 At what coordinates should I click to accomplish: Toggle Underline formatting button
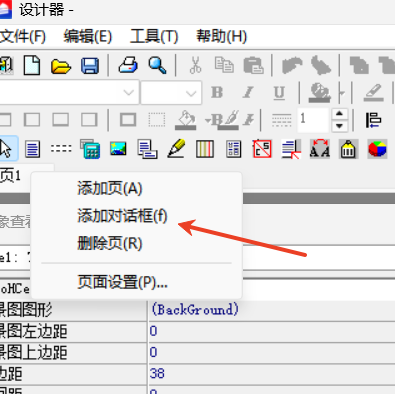click(279, 93)
